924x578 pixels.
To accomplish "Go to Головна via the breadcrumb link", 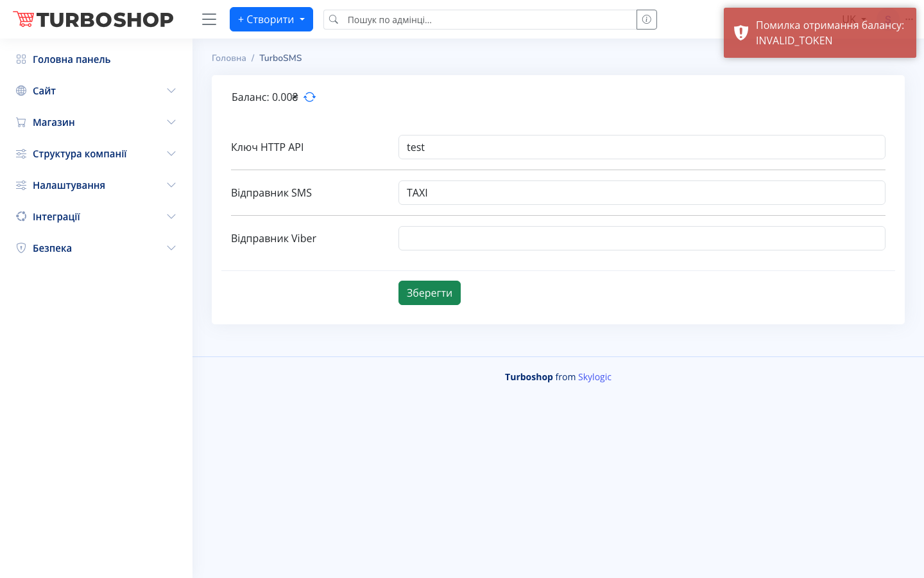I will (229, 58).
